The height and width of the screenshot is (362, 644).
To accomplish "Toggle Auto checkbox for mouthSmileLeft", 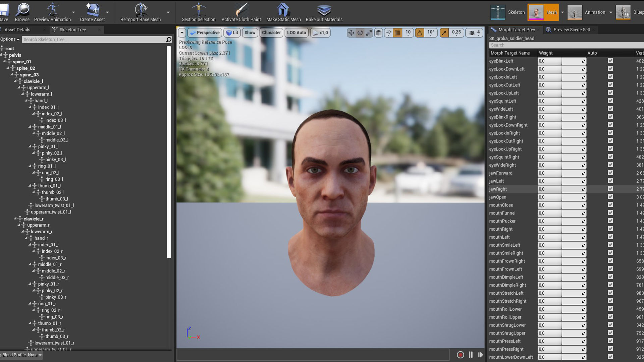I will click(610, 245).
